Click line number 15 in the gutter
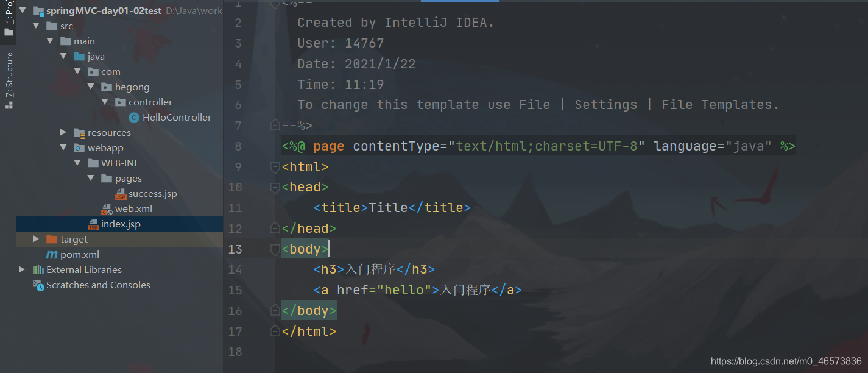Image resolution: width=868 pixels, height=373 pixels. [235, 290]
